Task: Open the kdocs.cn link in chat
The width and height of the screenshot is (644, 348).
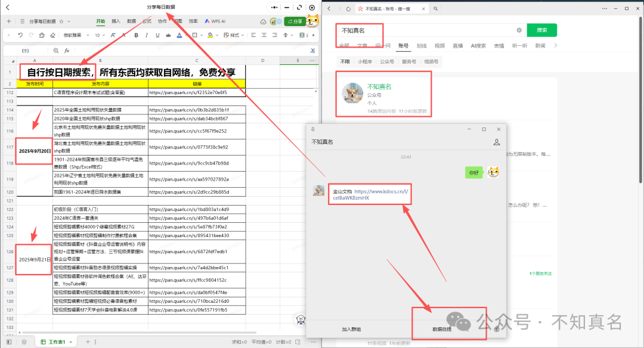Action: point(370,194)
